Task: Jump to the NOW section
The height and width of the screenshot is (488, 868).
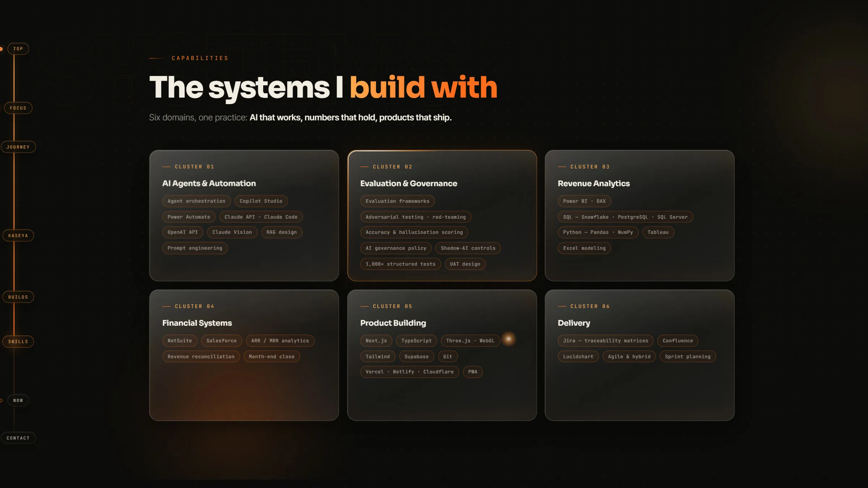Action: 18,401
